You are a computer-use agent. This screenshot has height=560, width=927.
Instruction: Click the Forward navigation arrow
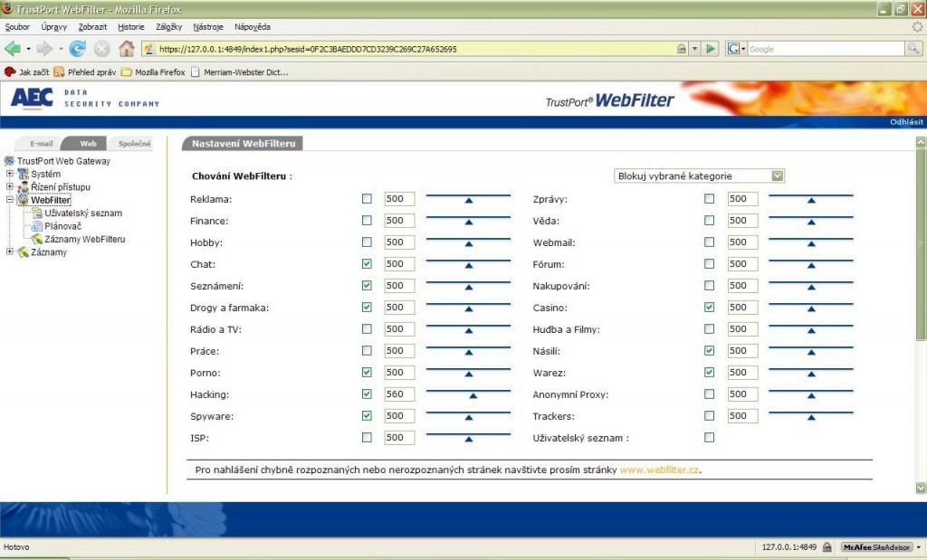coord(44,49)
